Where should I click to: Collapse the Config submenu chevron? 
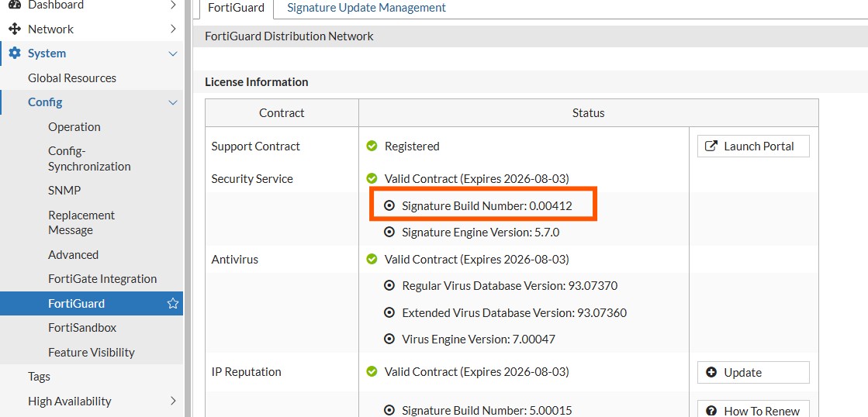click(173, 102)
